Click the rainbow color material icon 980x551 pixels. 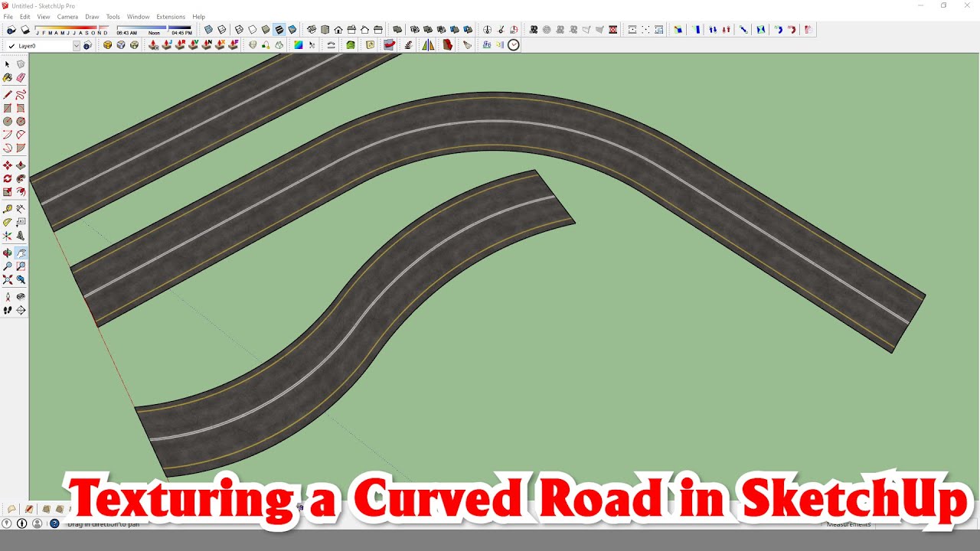[x=298, y=45]
